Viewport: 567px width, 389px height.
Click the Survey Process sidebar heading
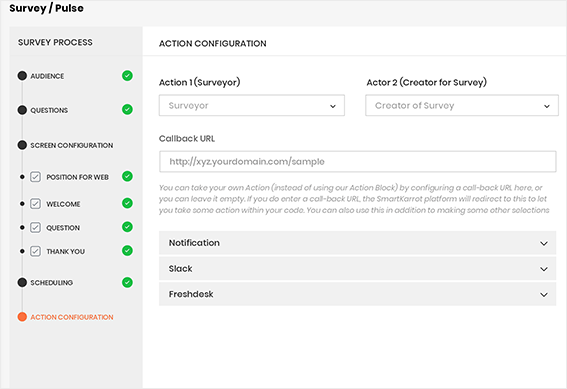tap(55, 42)
